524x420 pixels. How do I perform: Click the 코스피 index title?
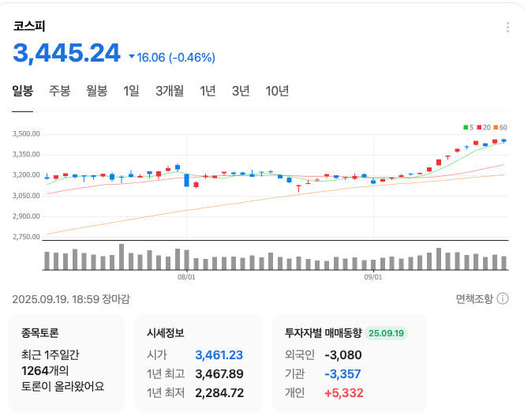(29, 26)
